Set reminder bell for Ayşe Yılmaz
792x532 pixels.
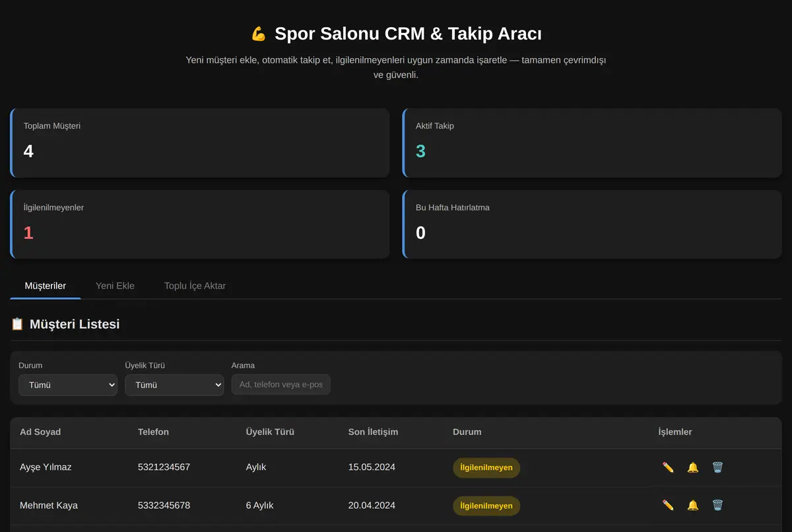click(x=693, y=467)
